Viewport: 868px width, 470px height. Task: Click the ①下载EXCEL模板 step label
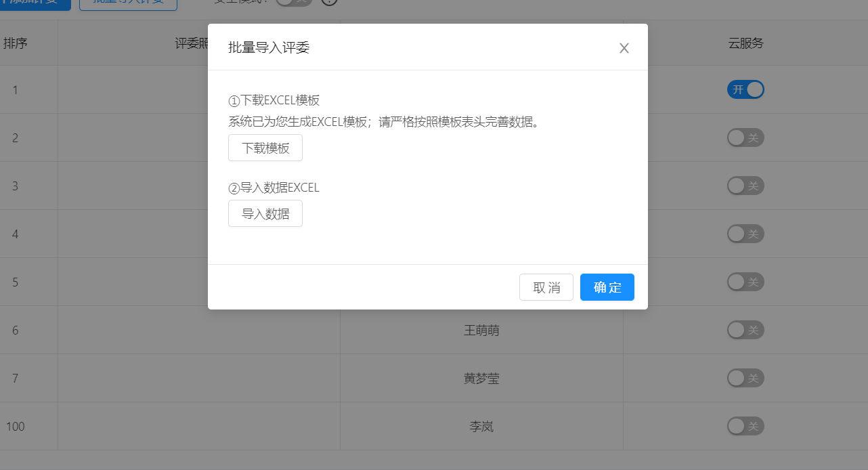pos(274,101)
